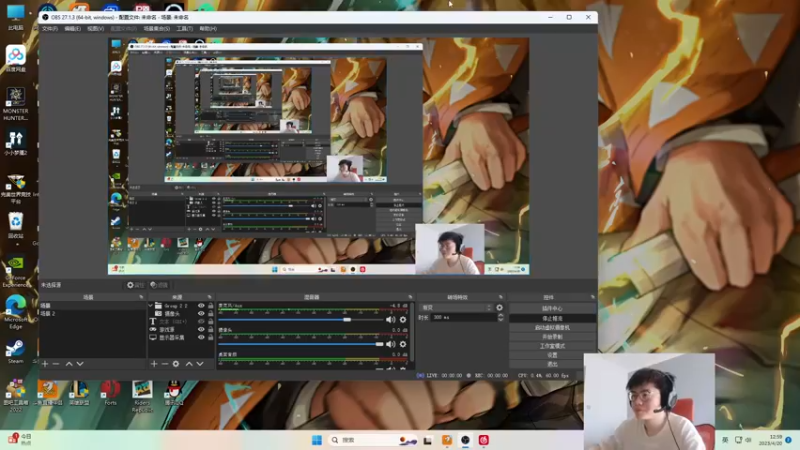800x450 pixels.
Task: Collapse the Group 2 2 source group
Action: [151, 306]
